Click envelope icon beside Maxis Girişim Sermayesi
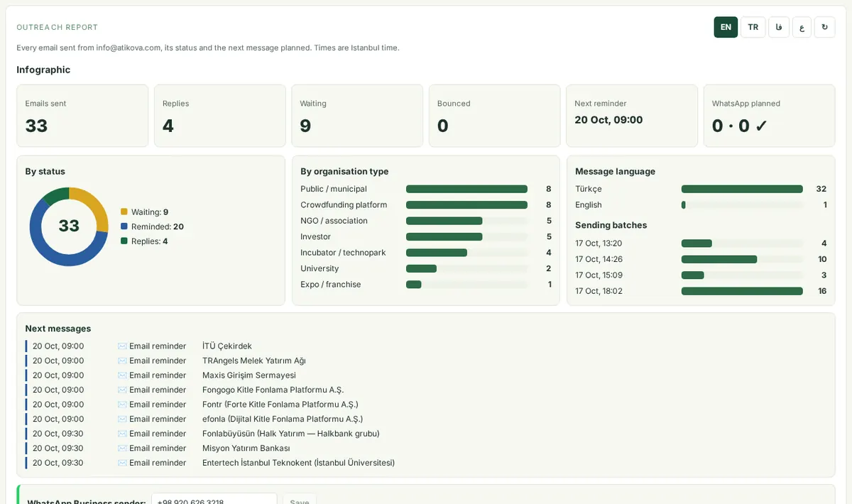This screenshot has height=504, width=852. tap(122, 376)
